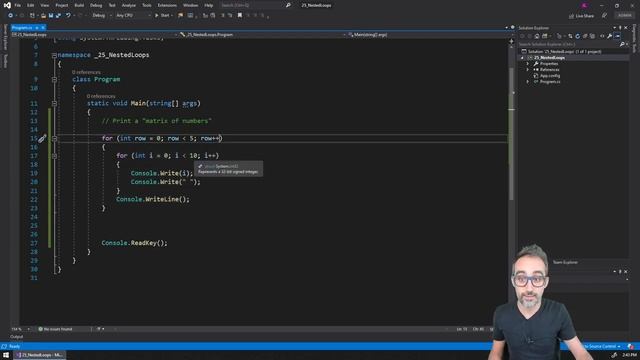640x360 pixels.
Task: Click the Console.ReadKey() code line
Action: click(134, 243)
